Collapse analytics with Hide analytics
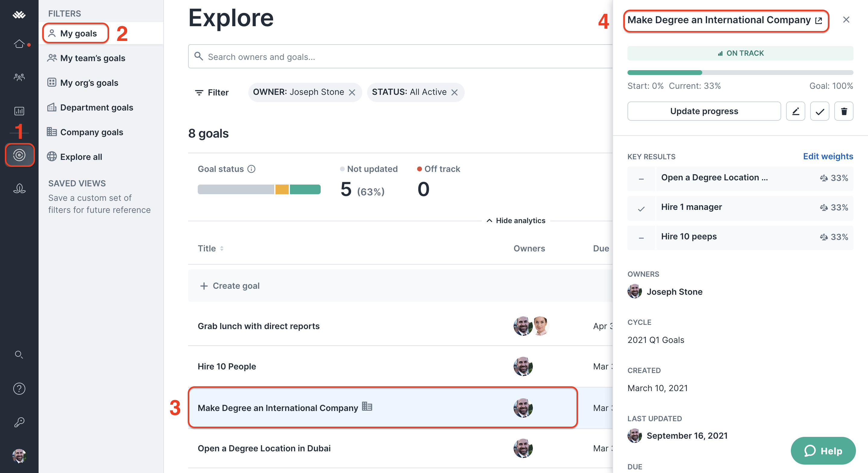 click(516, 220)
